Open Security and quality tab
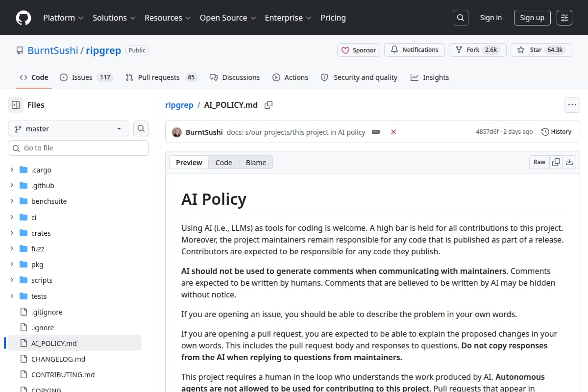Screen dimensions: 588x392 click(359, 77)
